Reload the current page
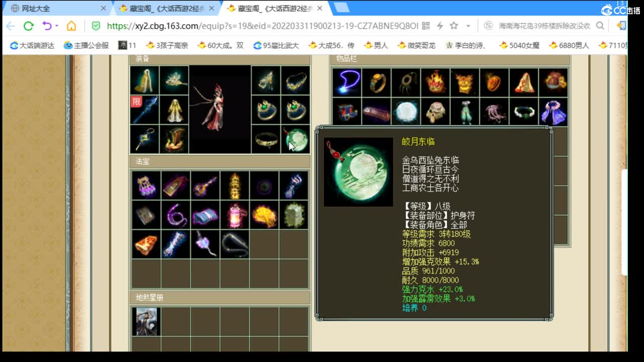Image resolution: width=644 pixels, height=362 pixels. [29, 26]
